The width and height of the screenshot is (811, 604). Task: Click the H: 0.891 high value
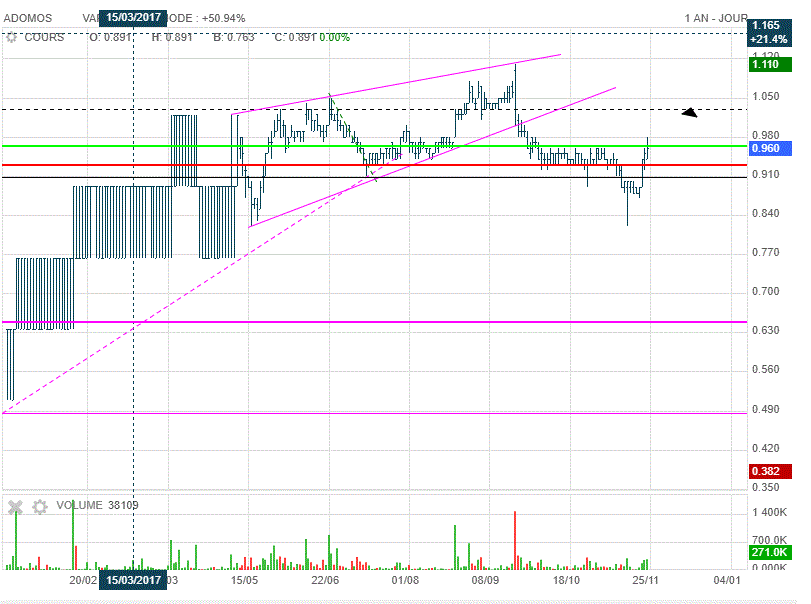172,37
